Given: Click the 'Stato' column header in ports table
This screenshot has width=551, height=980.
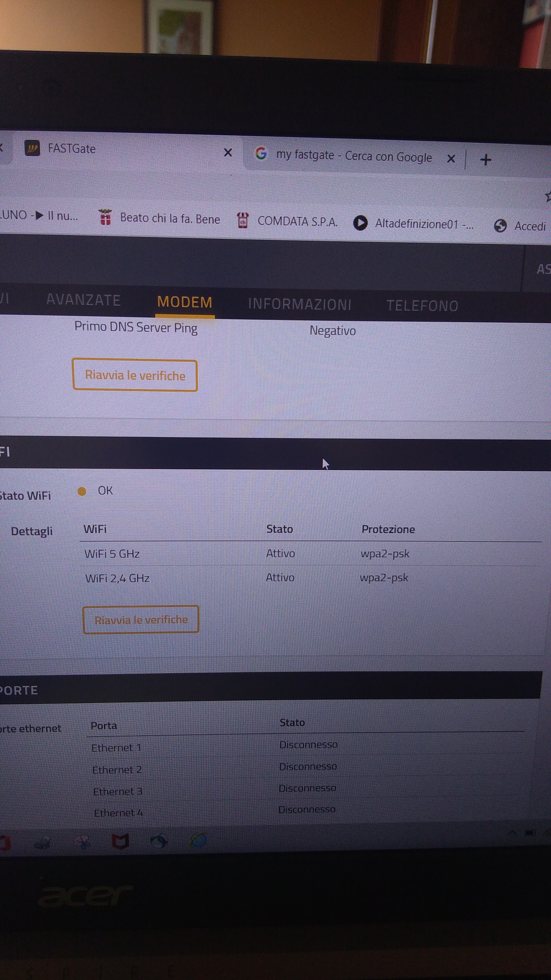Looking at the screenshot, I should 292,722.
